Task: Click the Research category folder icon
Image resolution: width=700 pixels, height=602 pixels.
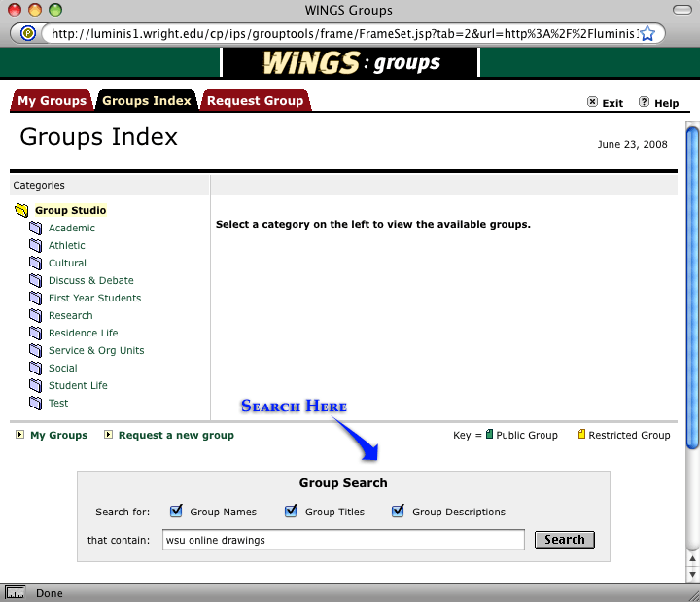Action: tap(35, 316)
